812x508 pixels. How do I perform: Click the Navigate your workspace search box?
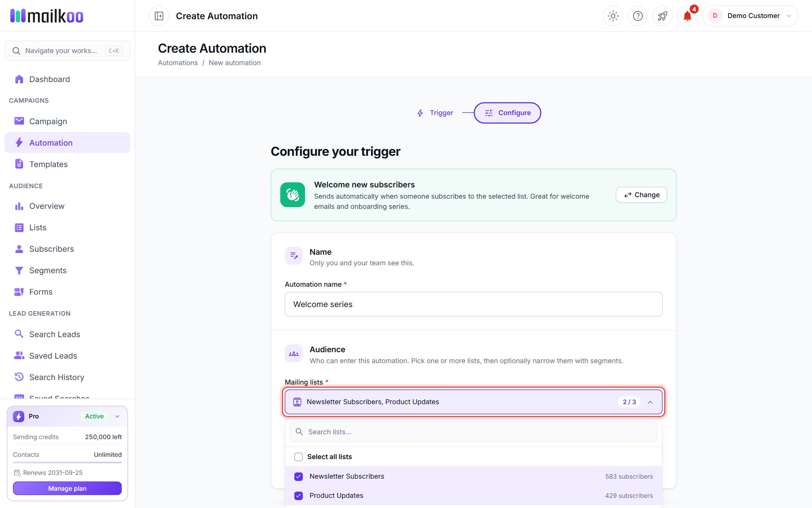coord(67,51)
